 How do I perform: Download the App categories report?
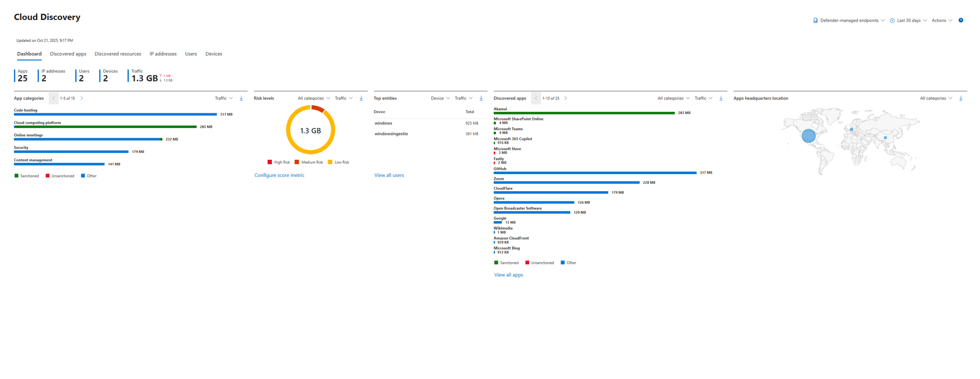point(241,99)
